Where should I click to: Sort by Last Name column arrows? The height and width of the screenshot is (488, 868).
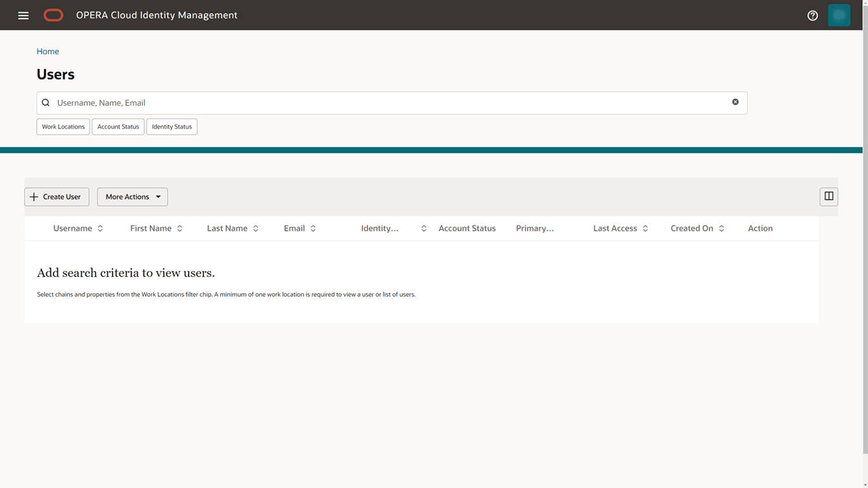pyautogui.click(x=256, y=229)
